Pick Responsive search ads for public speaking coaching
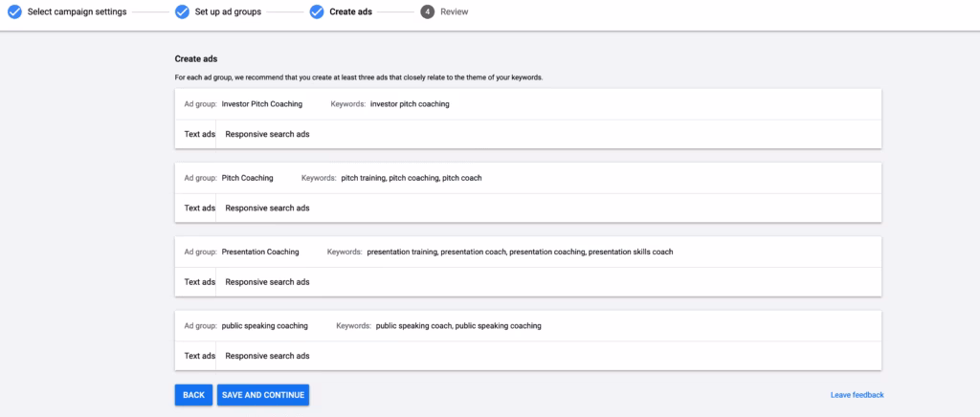980x417 pixels. click(267, 356)
